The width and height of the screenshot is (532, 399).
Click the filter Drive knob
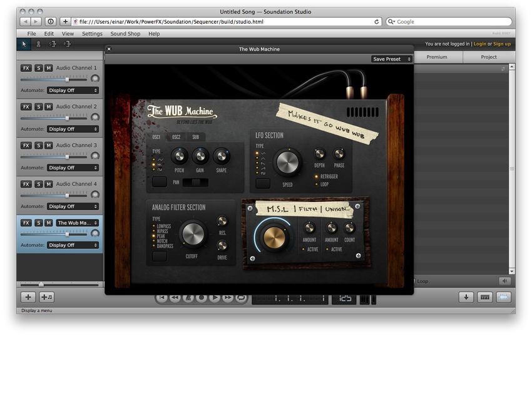[222, 245]
